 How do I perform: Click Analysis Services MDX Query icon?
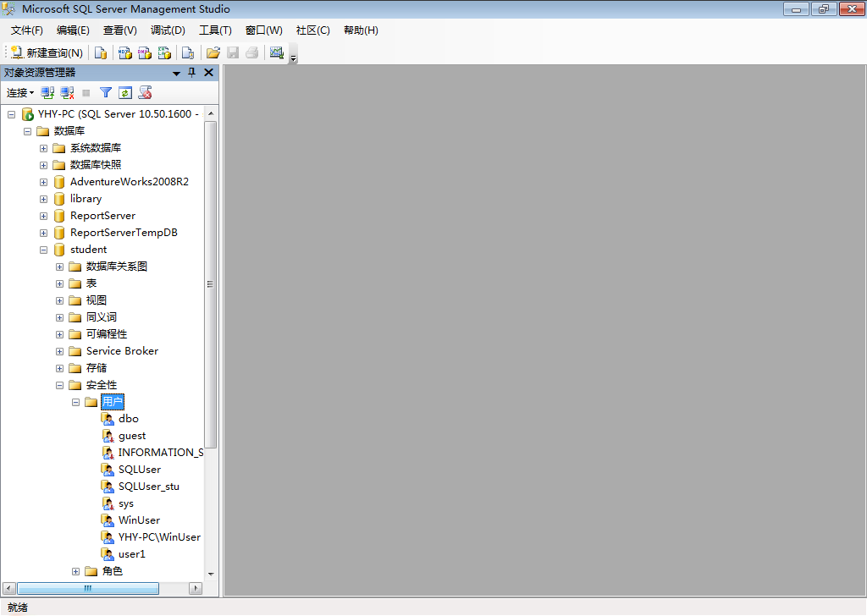(125, 53)
